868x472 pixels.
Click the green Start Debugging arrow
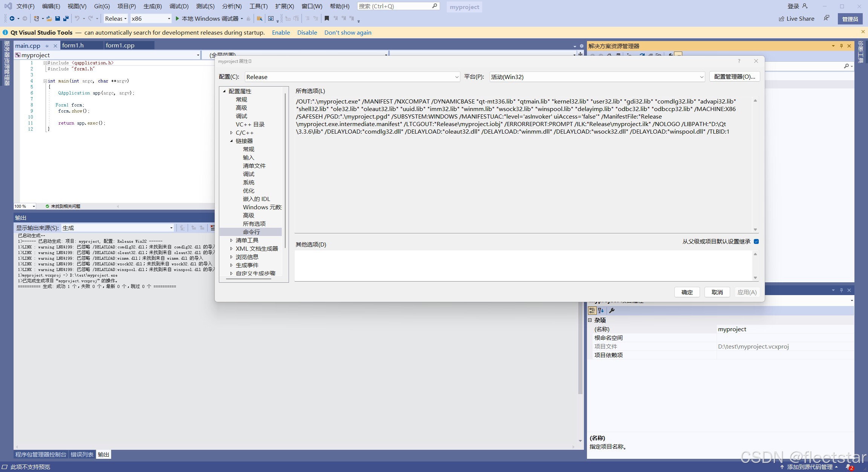[177, 18]
